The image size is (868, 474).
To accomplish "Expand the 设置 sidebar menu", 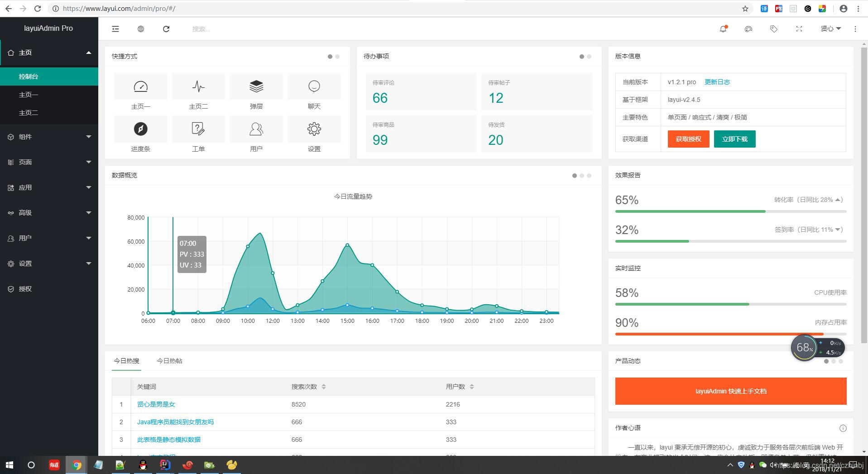I will 49,263.
